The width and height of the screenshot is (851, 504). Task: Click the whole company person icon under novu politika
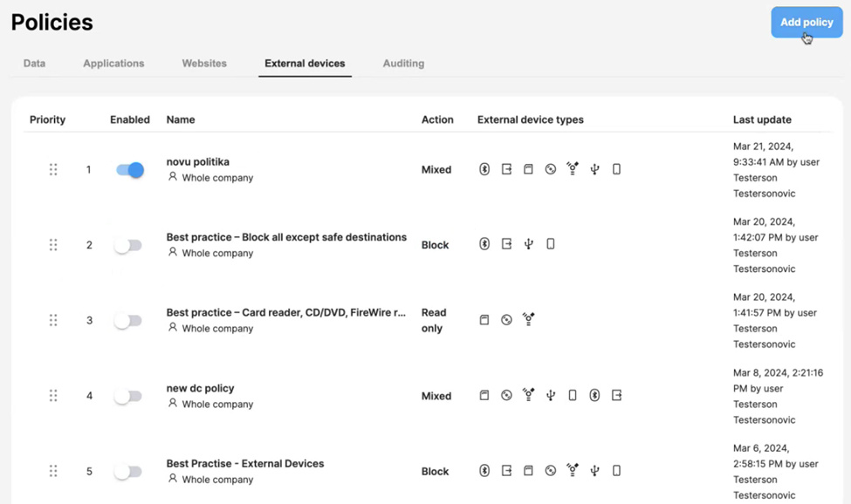click(173, 178)
